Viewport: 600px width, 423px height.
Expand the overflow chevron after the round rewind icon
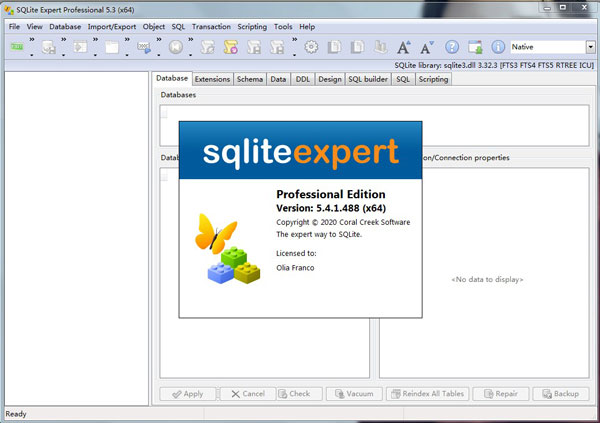pos(191,39)
